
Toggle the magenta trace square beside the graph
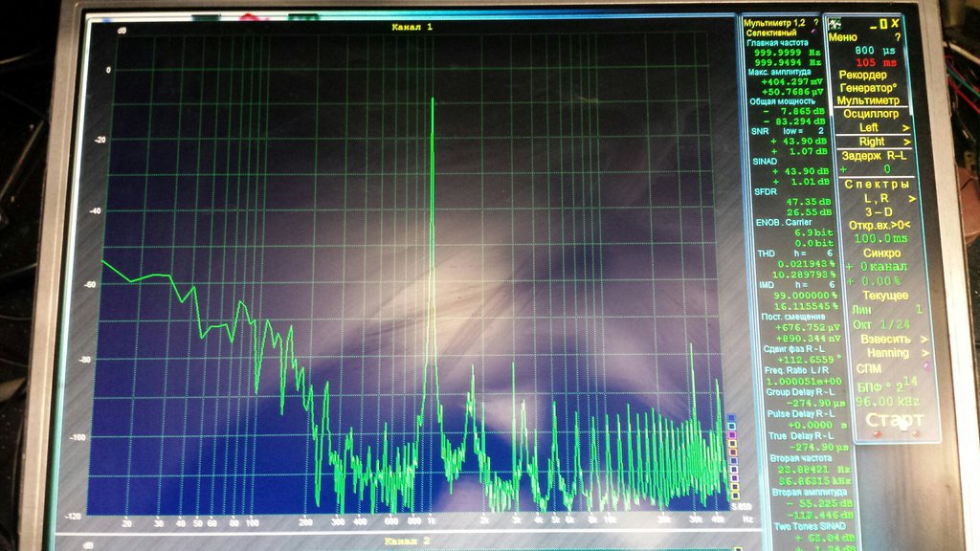pos(732,435)
